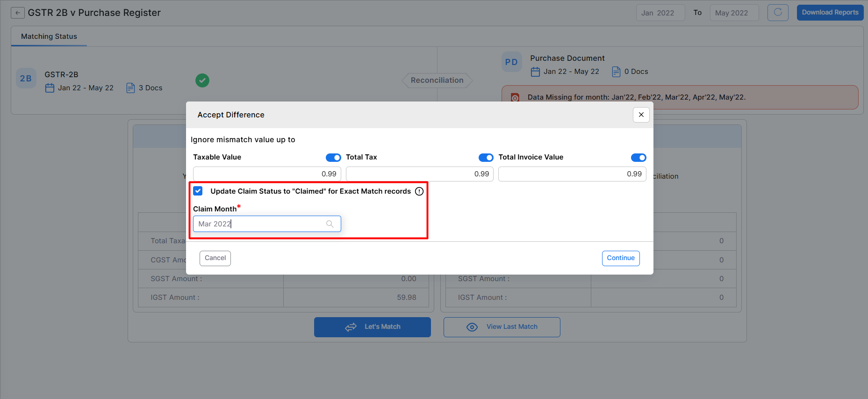Click the 0 Docs document icon
Image resolution: width=868 pixels, height=399 pixels.
click(x=617, y=72)
